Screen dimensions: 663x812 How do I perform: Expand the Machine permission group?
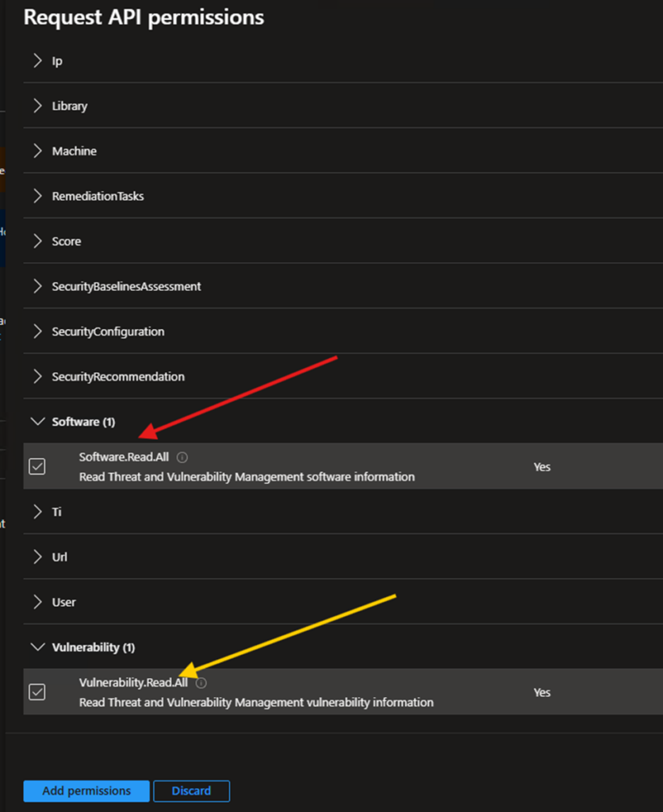click(37, 151)
